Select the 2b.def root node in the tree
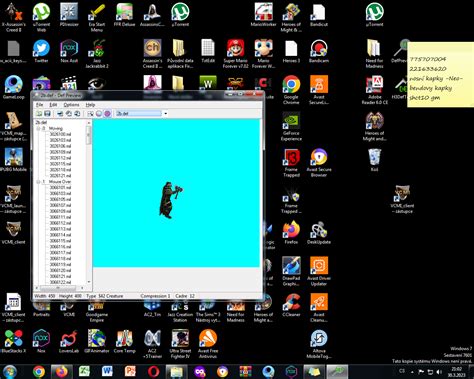The height and width of the screenshot is (379, 474). coord(41,122)
